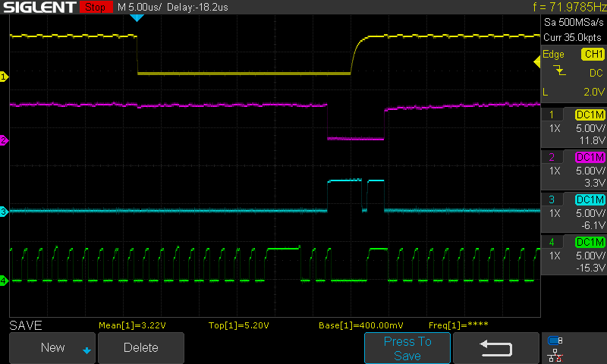This screenshot has width=607, height=364.
Task: Click the f = 71.9785Hz frequency readout
Action: (570, 7)
